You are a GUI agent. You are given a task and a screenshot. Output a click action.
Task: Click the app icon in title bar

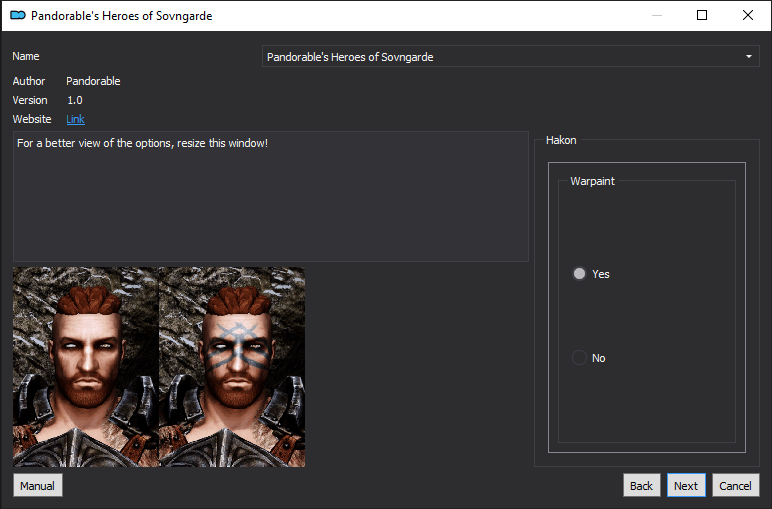pyautogui.click(x=18, y=16)
